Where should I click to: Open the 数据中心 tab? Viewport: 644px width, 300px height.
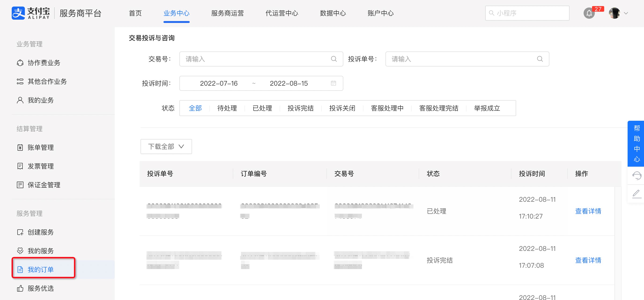tap(333, 13)
